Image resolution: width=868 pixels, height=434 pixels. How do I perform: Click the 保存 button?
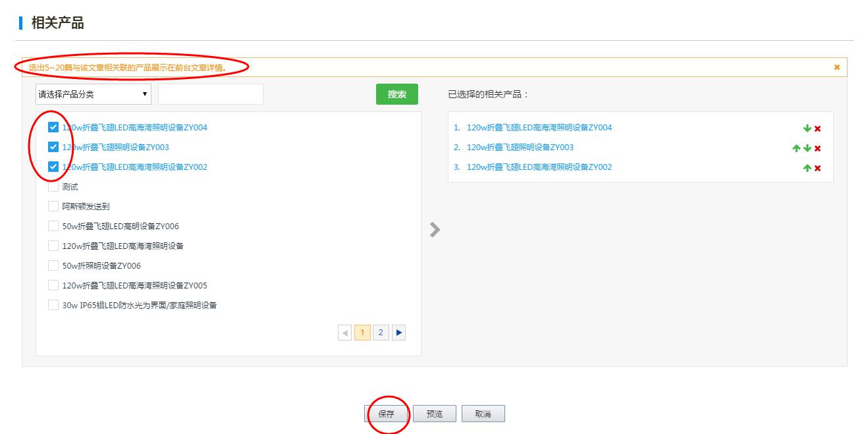387,414
